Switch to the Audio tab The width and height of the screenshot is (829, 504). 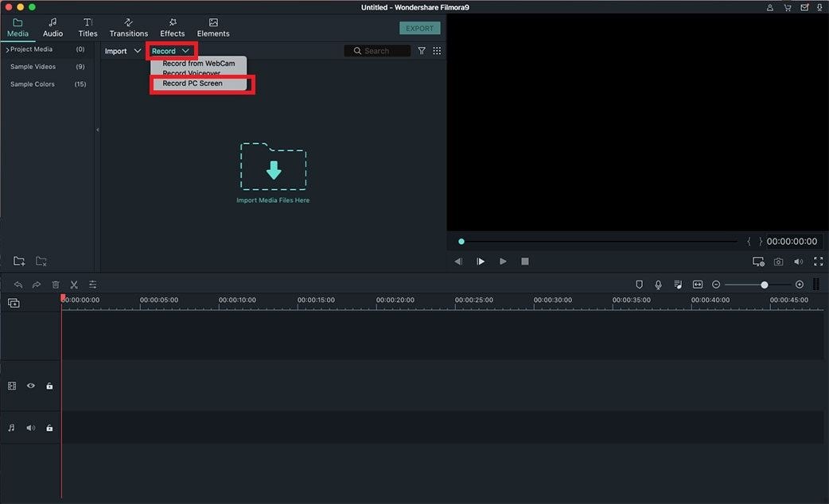click(53, 28)
